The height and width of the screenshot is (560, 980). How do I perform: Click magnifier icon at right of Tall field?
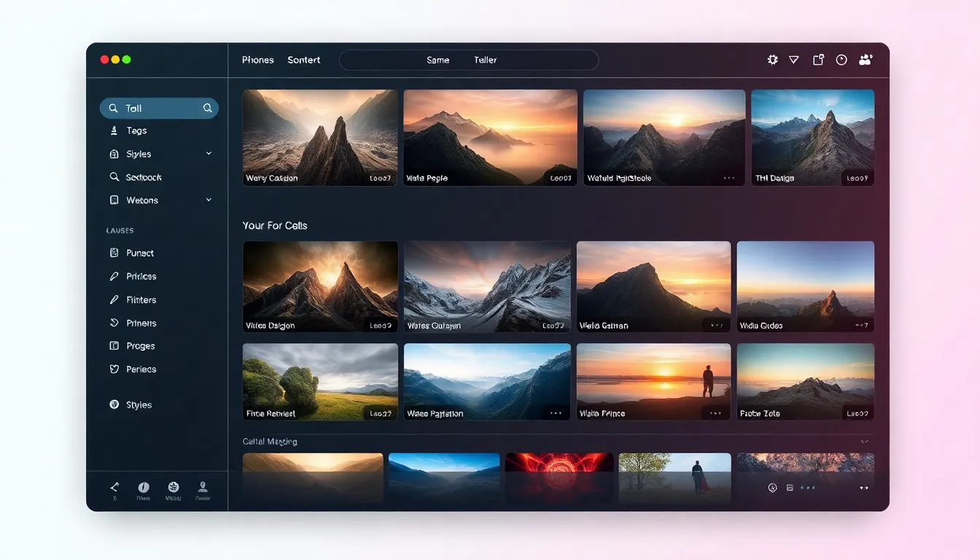click(208, 108)
